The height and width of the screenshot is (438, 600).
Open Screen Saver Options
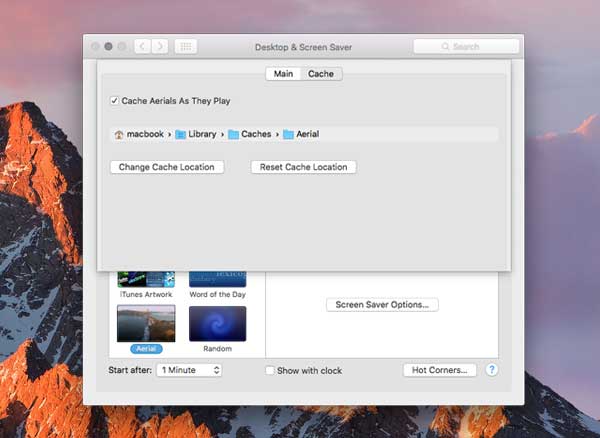pyautogui.click(x=382, y=305)
